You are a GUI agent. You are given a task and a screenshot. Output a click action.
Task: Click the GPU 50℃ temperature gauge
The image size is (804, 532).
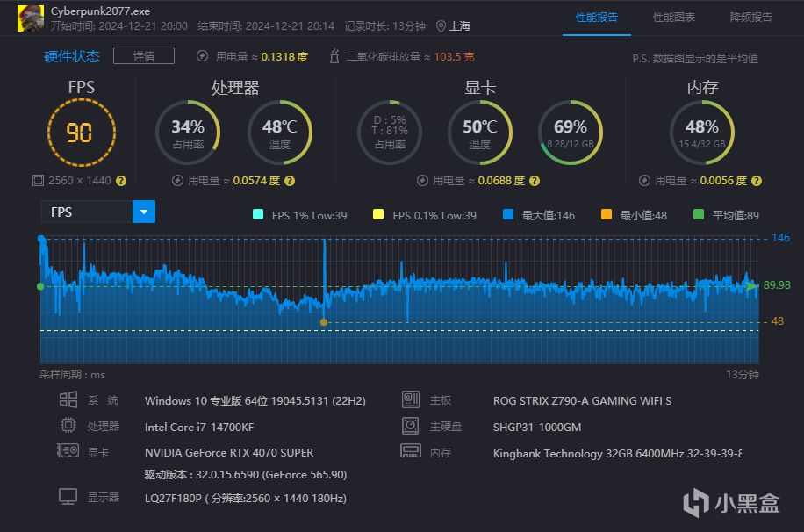pos(480,133)
